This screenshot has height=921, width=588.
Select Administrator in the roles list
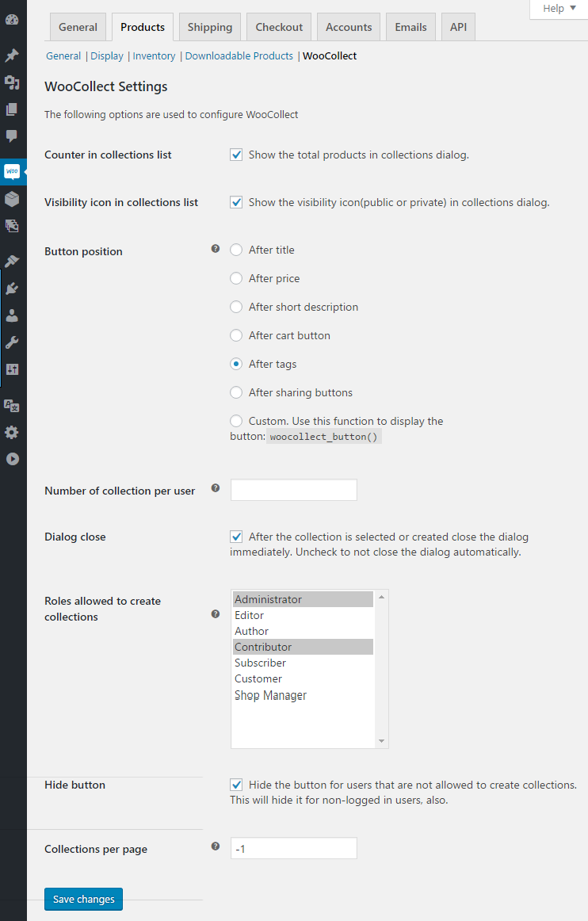pyautogui.click(x=303, y=599)
